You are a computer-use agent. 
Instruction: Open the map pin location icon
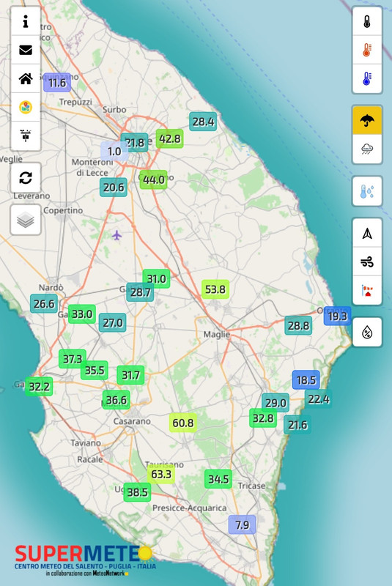[x=26, y=107]
